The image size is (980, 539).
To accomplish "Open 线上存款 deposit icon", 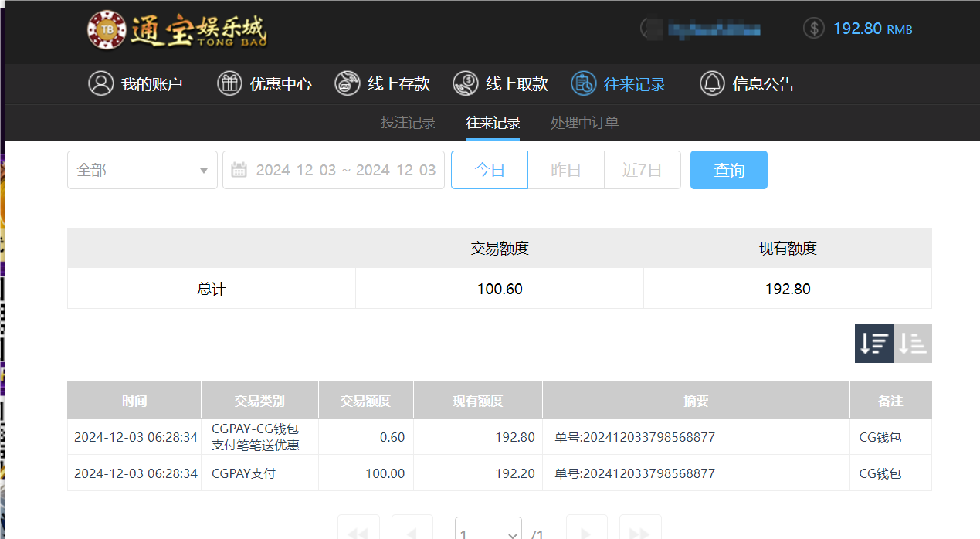I will (346, 83).
